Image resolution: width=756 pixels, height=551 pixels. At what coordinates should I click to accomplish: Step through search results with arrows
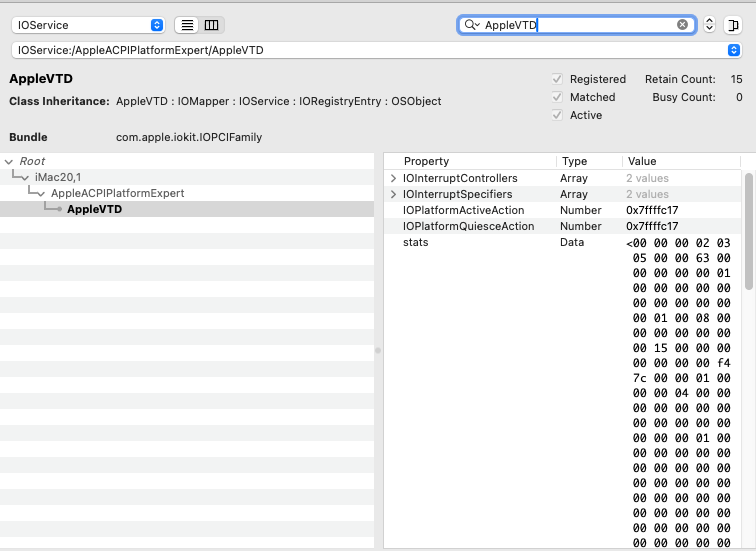[709, 25]
